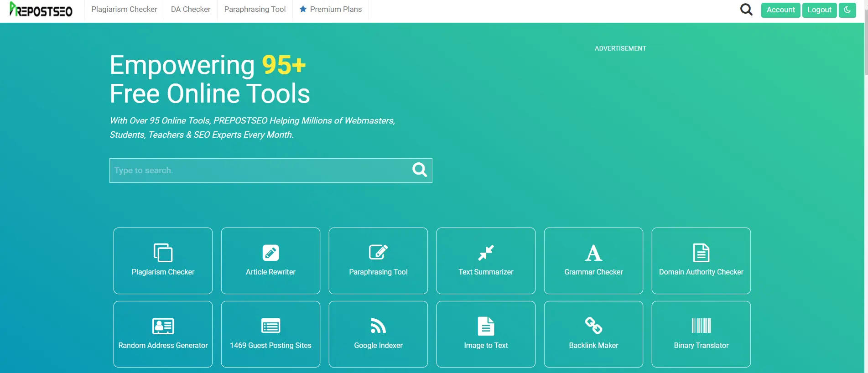Open the Grammar Checker letter A icon
Image resolution: width=868 pixels, height=373 pixels.
click(x=593, y=253)
